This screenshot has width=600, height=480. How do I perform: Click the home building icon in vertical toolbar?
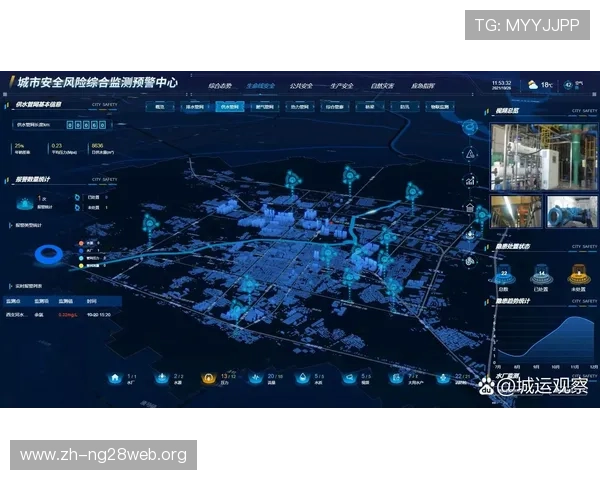(470, 208)
